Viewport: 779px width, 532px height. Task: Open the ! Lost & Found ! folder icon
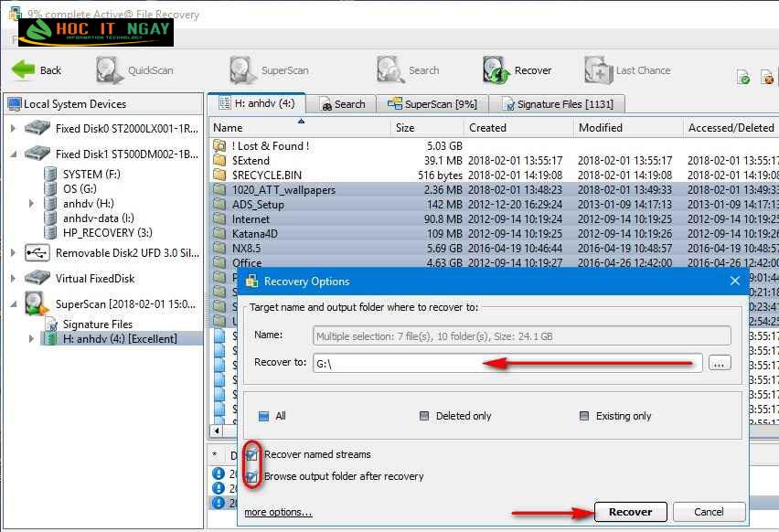pos(219,146)
